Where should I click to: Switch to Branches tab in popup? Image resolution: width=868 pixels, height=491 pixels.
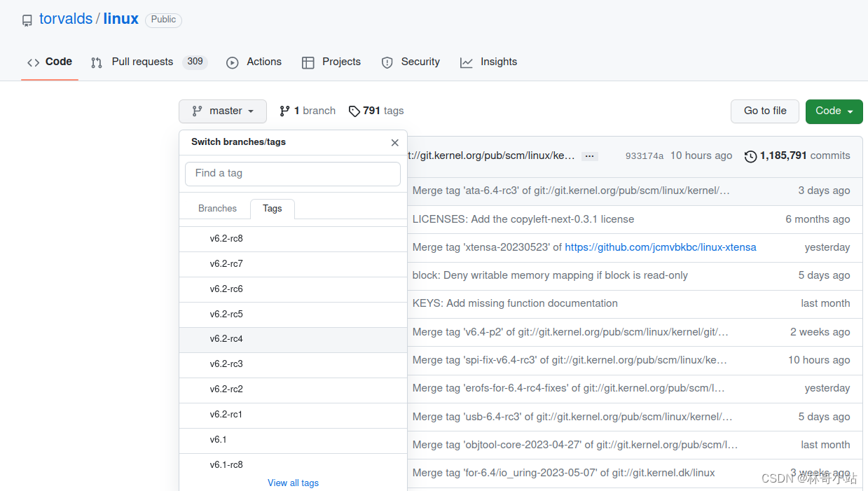point(217,209)
